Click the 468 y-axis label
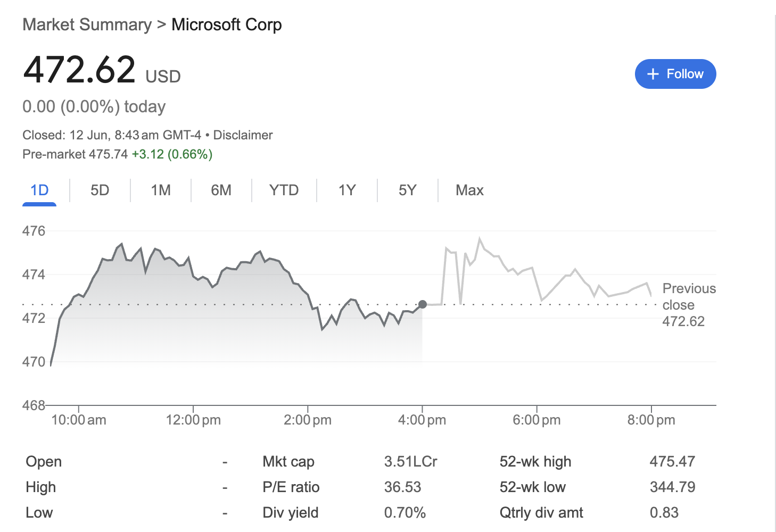This screenshot has width=776, height=532. coord(34,405)
